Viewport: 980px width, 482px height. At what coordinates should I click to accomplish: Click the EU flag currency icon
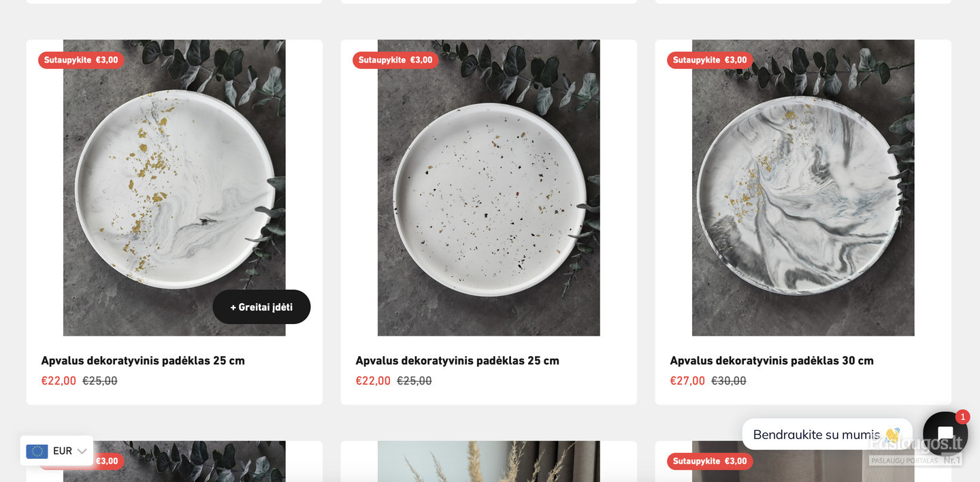37,451
